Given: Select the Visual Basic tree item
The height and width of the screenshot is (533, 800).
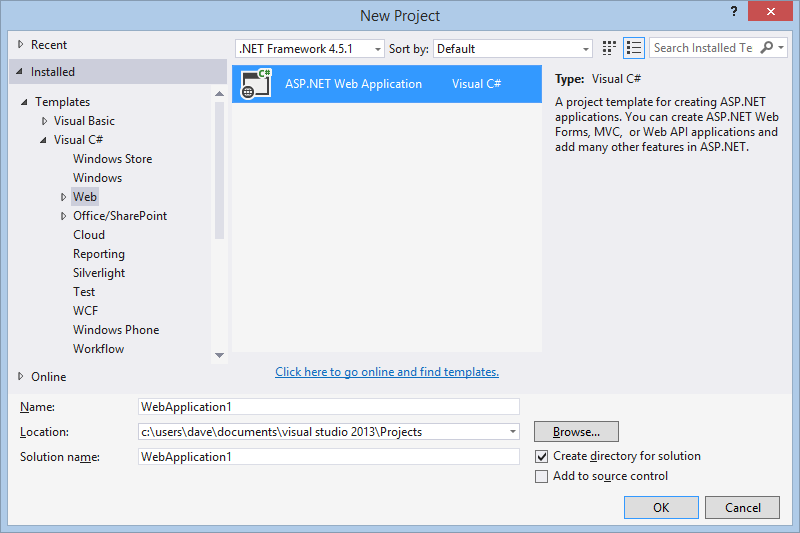Looking at the screenshot, I should pos(84,121).
